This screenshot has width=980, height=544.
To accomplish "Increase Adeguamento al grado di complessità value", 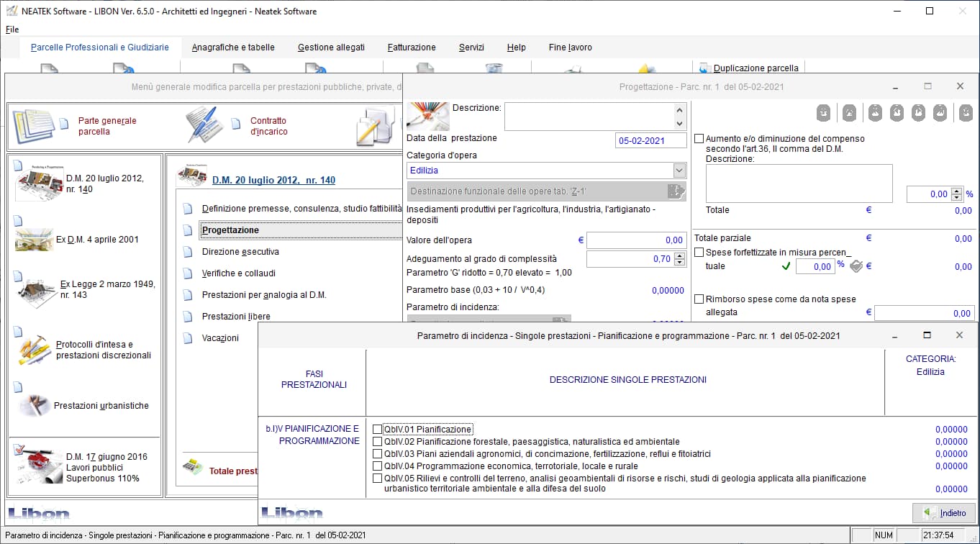I will click(680, 255).
